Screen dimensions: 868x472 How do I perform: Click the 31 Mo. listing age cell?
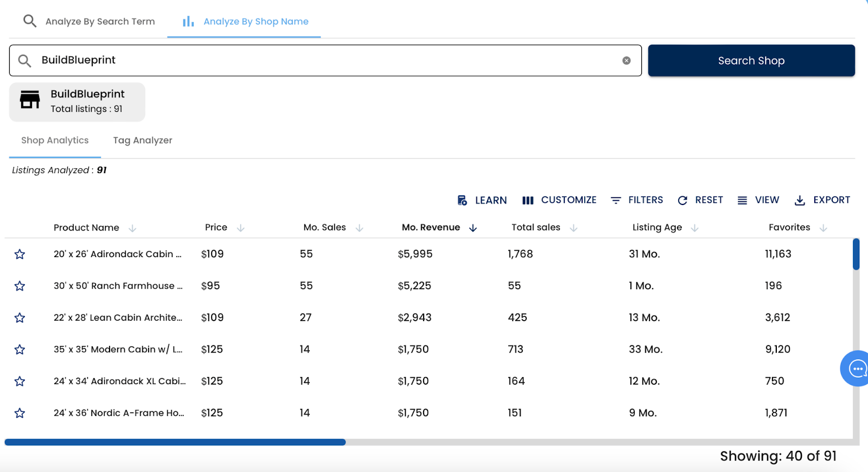644,254
